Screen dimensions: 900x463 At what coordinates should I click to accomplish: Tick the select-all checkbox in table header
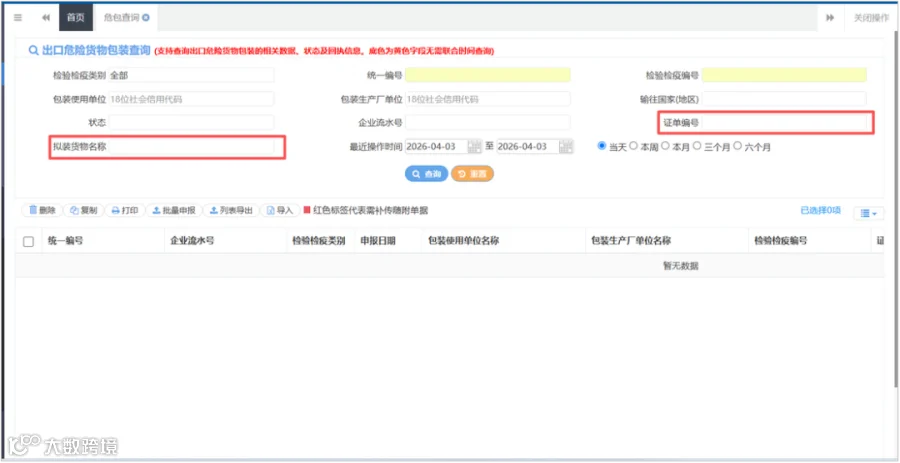(x=28, y=242)
